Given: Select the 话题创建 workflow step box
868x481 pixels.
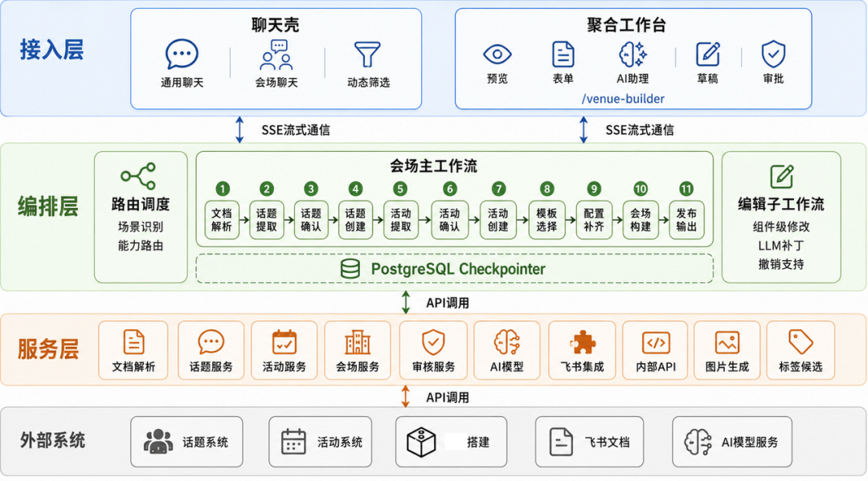Looking at the screenshot, I should tap(355, 219).
